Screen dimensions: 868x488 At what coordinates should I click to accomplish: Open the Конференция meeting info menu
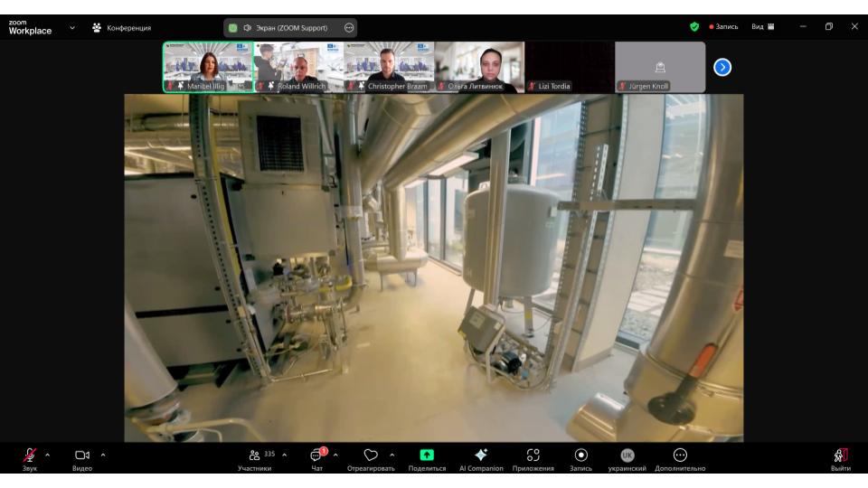122,28
